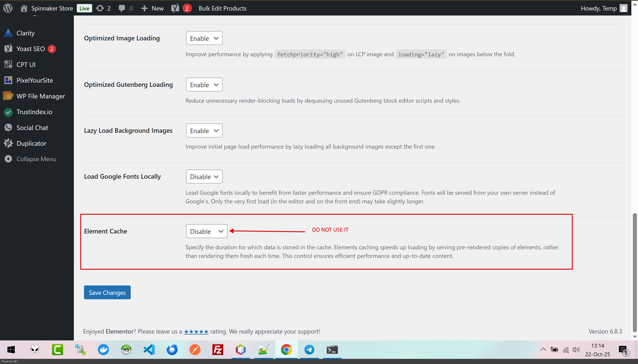638x364 pixels.
Task: Open FileZilla from the taskbar
Action: pos(217,349)
